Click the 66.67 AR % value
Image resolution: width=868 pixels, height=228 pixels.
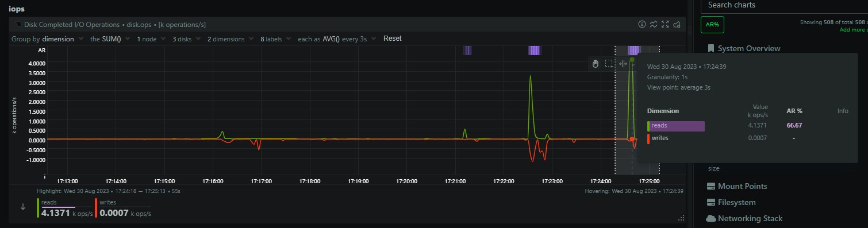tap(794, 125)
